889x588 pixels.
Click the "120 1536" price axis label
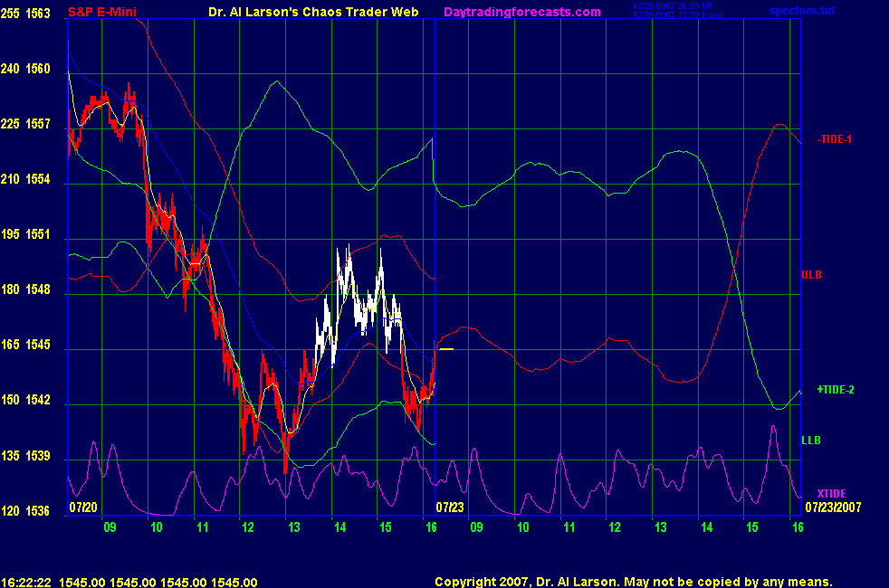25,511
